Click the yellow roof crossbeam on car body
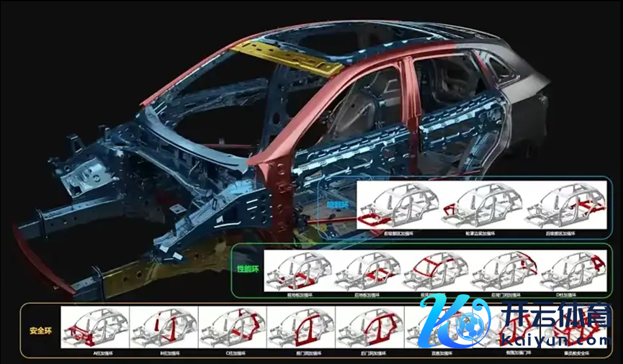Screen dimensions: 623x364 click(x=294, y=57)
